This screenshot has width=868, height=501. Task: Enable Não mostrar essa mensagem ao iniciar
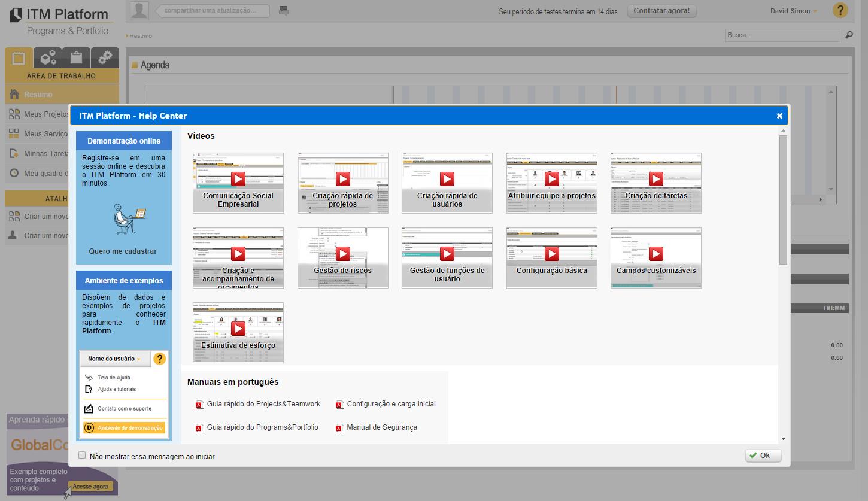click(82, 456)
